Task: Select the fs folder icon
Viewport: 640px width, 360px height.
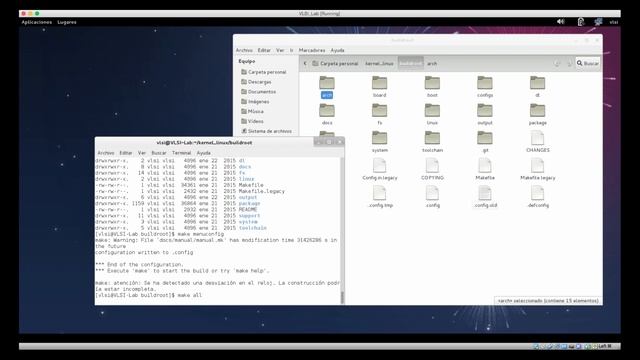Action: point(379,111)
